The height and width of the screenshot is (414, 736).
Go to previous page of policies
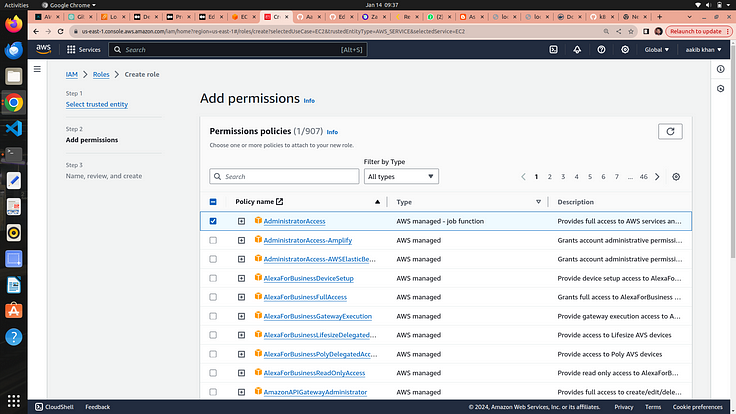click(x=523, y=176)
